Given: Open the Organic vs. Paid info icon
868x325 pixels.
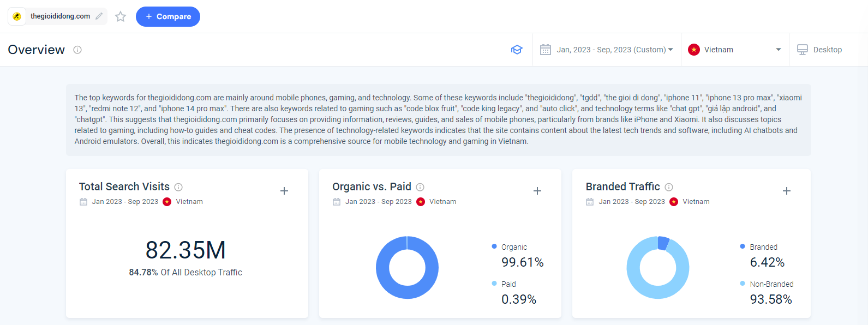Looking at the screenshot, I should [x=420, y=187].
